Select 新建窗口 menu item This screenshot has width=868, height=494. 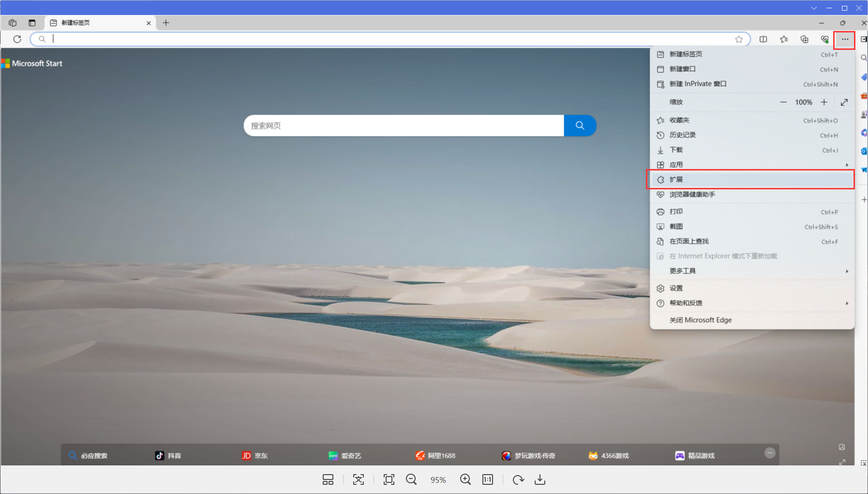click(752, 69)
